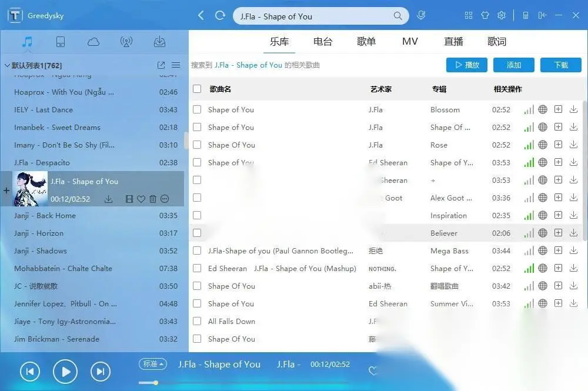This screenshot has width=588, height=391.
Task: Click the export playlist icon beside list header
Action: (161, 65)
